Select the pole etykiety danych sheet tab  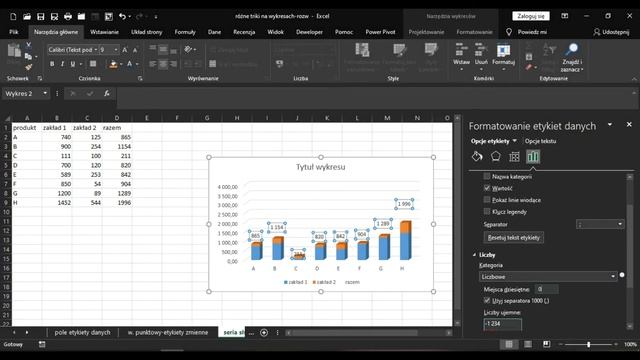(x=82, y=333)
